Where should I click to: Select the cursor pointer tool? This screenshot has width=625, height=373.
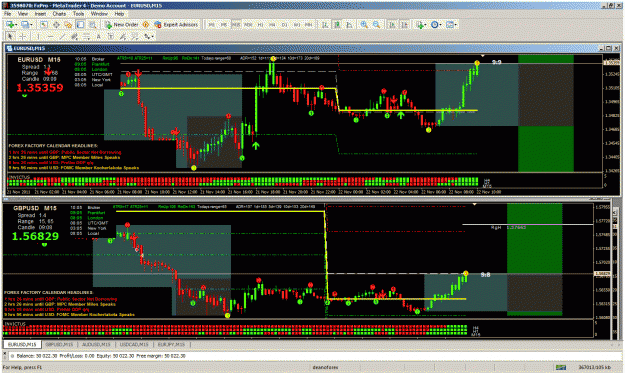point(10,36)
